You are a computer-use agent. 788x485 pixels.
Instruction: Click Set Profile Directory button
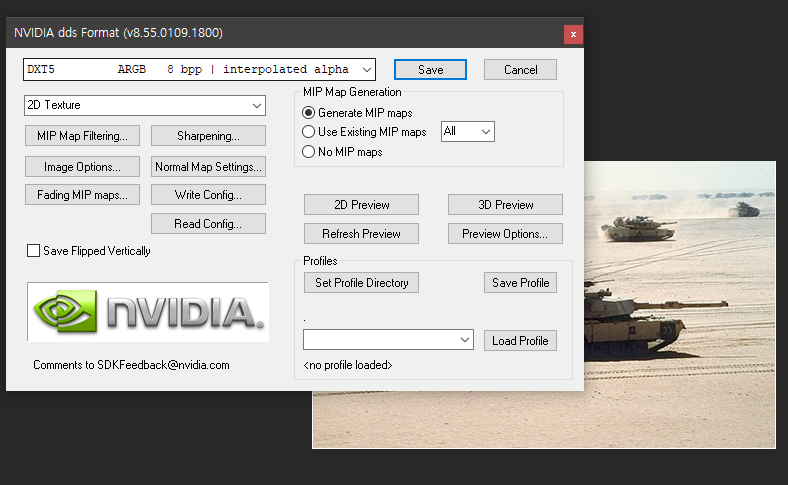point(361,282)
